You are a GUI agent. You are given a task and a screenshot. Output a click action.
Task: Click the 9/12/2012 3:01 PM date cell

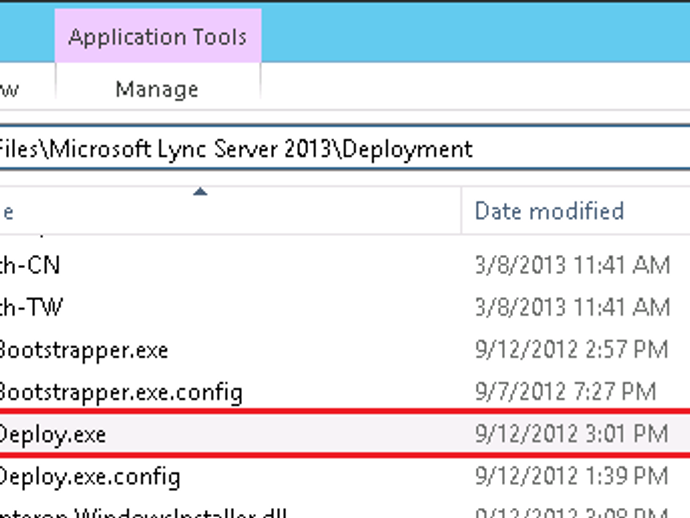[572, 434]
